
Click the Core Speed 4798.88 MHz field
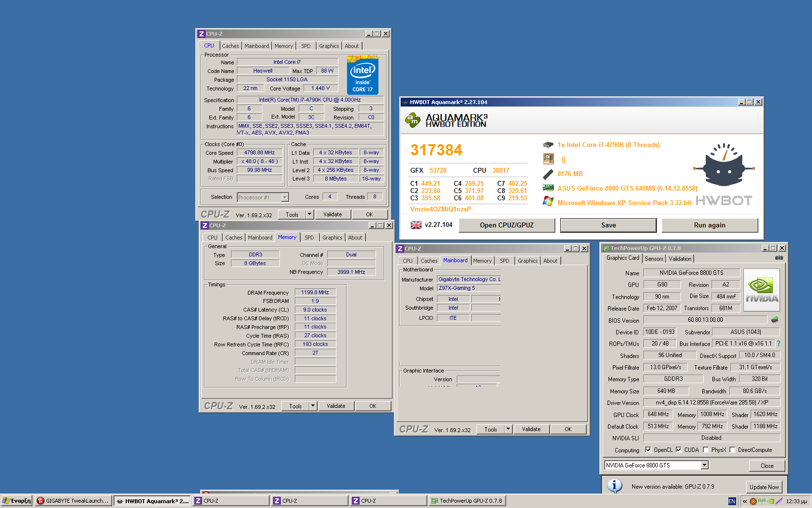pos(260,152)
